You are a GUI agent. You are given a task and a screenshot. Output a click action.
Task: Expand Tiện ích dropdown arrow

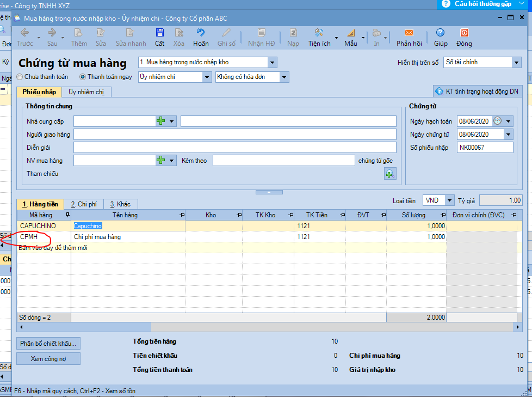tap(336, 38)
